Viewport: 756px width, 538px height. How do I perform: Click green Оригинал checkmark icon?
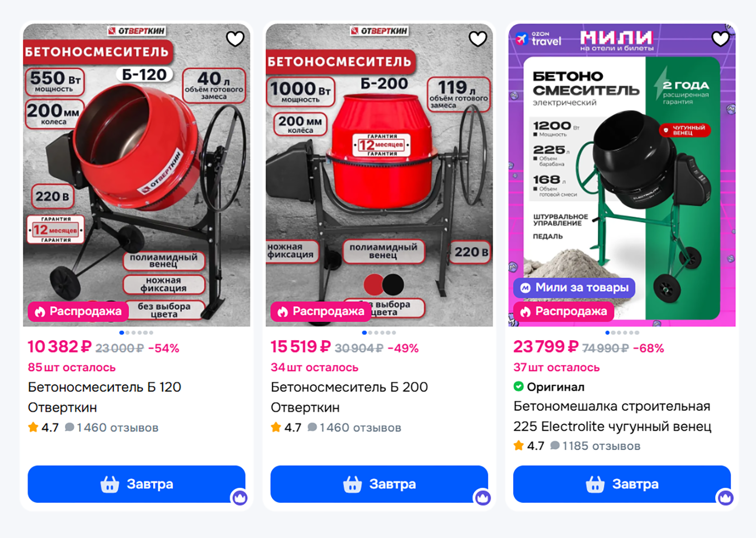click(519, 386)
